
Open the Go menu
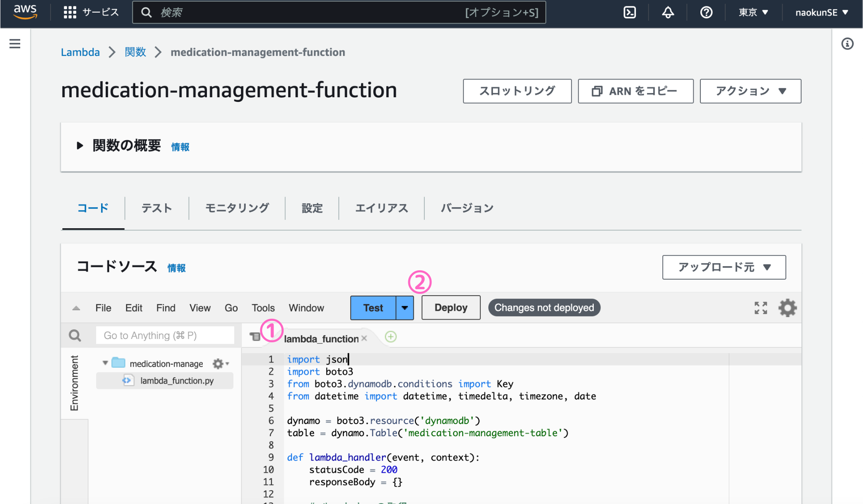pos(231,308)
